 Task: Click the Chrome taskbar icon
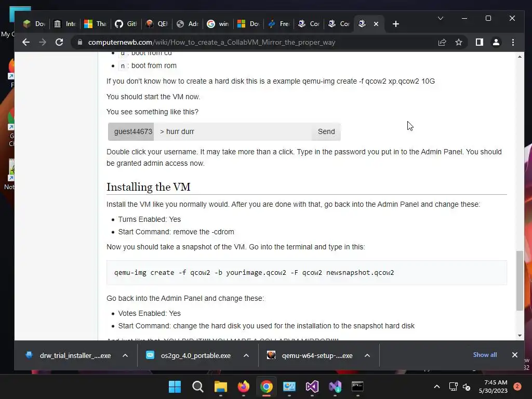(x=267, y=387)
